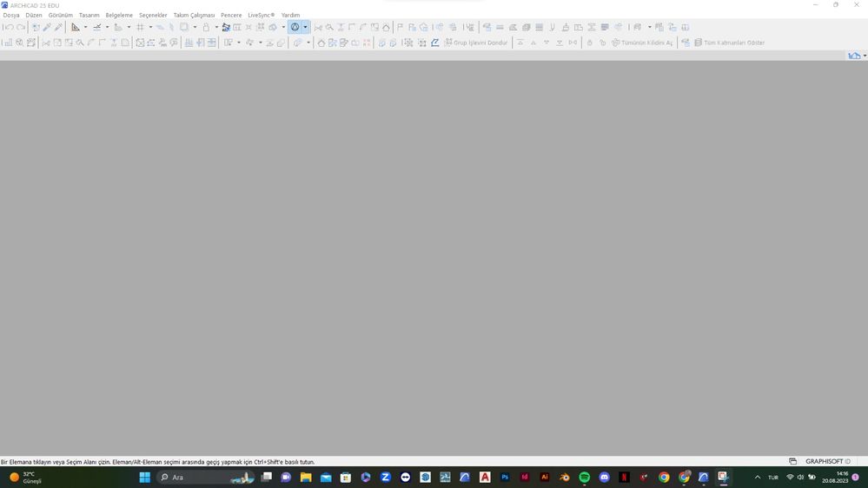This screenshot has height=488, width=868.
Task: Open the Seçenekler menu
Action: coord(153,15)
